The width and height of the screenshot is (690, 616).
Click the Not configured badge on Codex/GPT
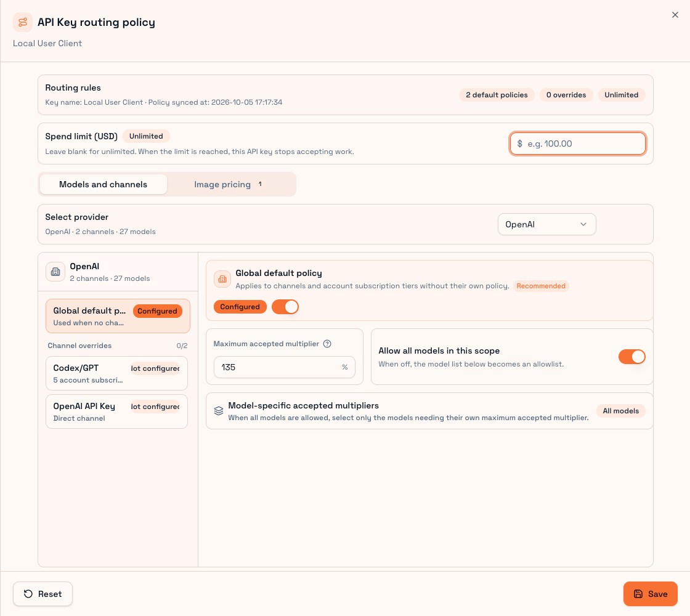click(155, 368)
